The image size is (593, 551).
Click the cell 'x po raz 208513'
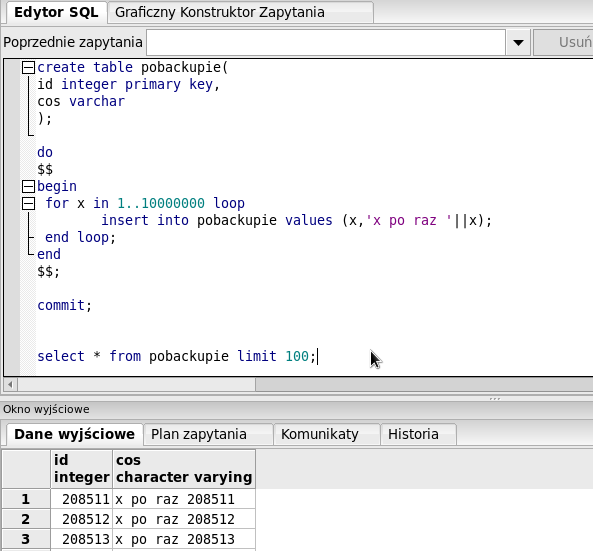click(184, 539)
